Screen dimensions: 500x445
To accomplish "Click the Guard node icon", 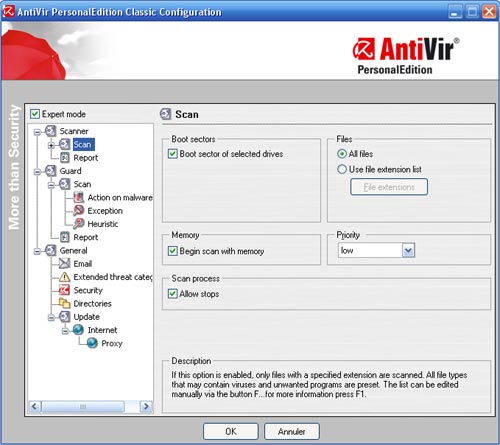I will pyautogui.click(x=51, y=171).
